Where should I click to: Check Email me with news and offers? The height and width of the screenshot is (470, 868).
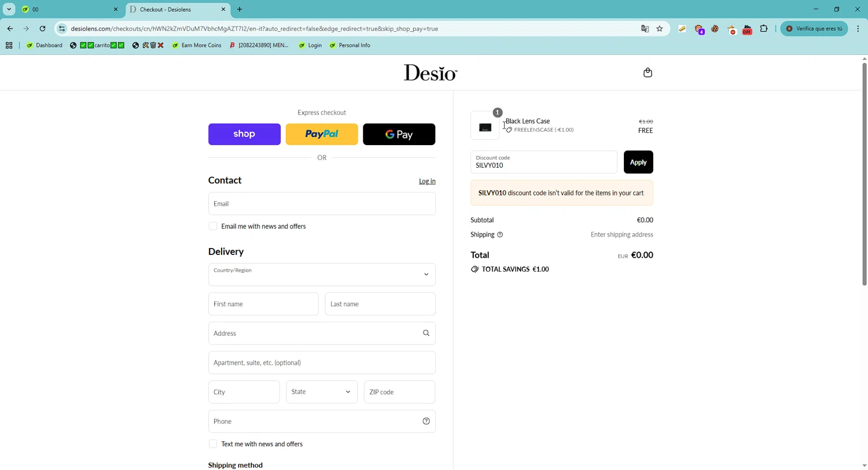pos(213,226)
